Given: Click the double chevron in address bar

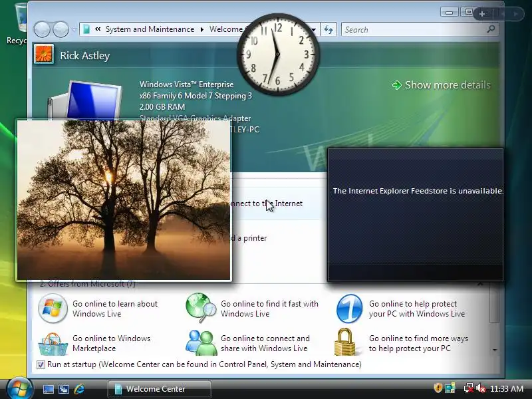Looking at the screenshot, I should 98,29.
